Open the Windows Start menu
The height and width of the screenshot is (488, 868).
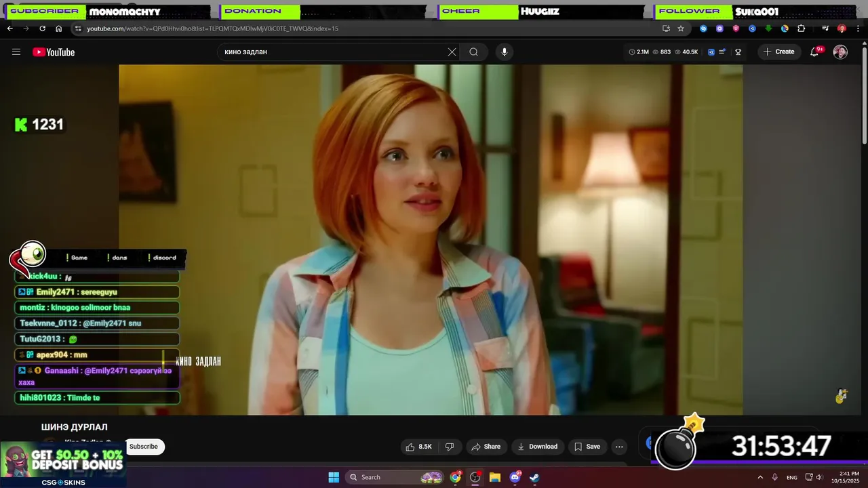(334, 477)
